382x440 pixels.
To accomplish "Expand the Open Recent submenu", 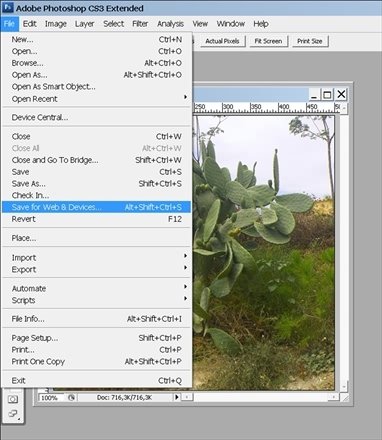I will [97, 99].
